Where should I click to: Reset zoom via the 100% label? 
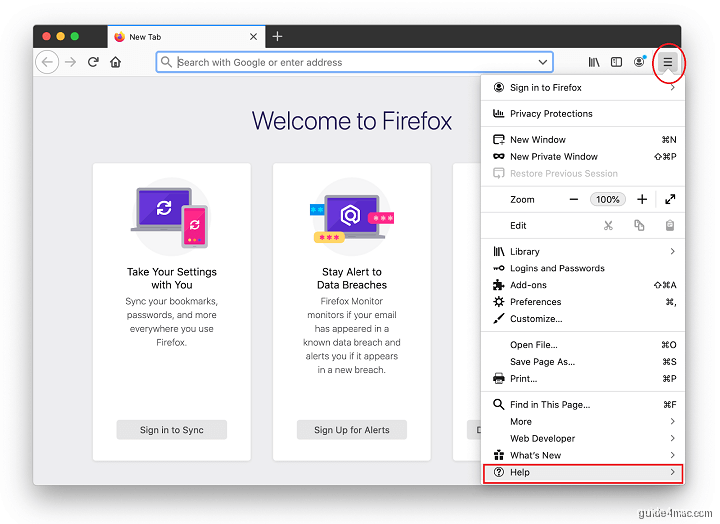608,199
